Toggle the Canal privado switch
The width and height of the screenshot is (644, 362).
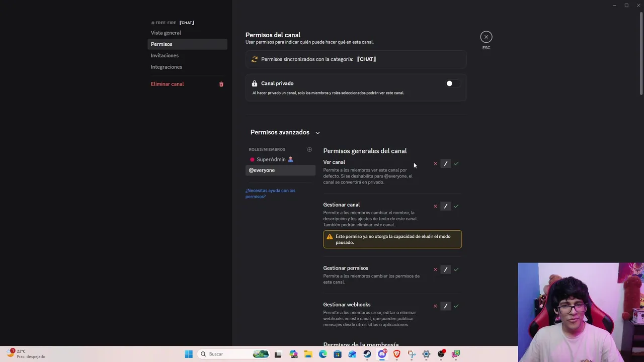point(452,83)
